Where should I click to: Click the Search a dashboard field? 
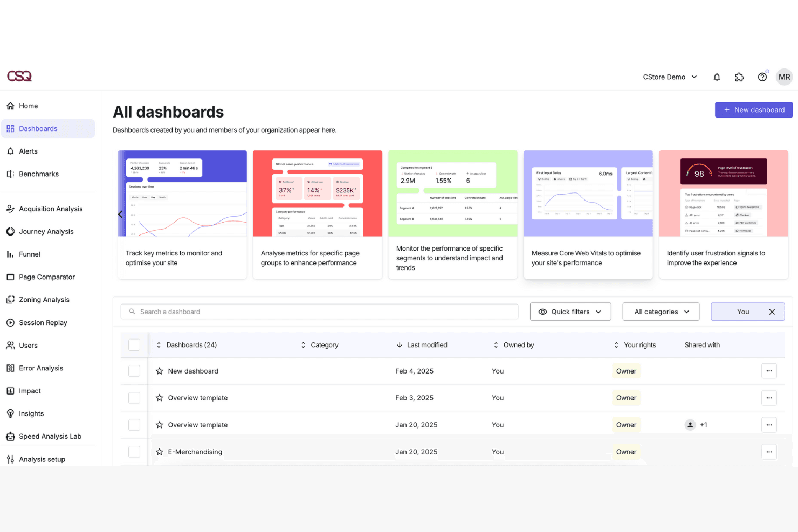point(319,312)
